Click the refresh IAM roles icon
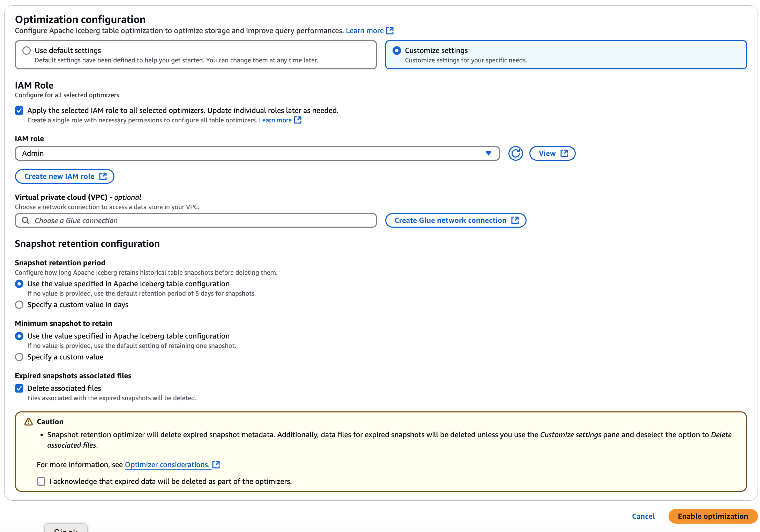Viewport: 760px width, 532px height. [515, 153]
